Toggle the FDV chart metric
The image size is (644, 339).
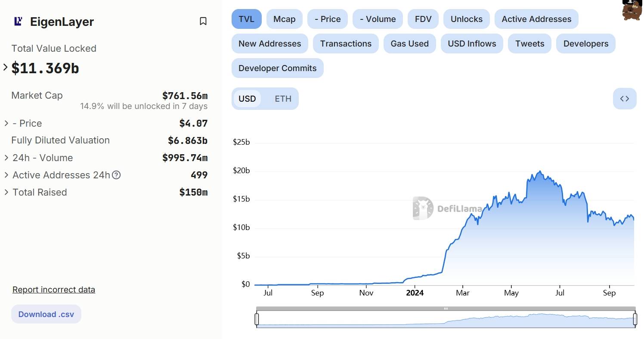click(423, 19)
